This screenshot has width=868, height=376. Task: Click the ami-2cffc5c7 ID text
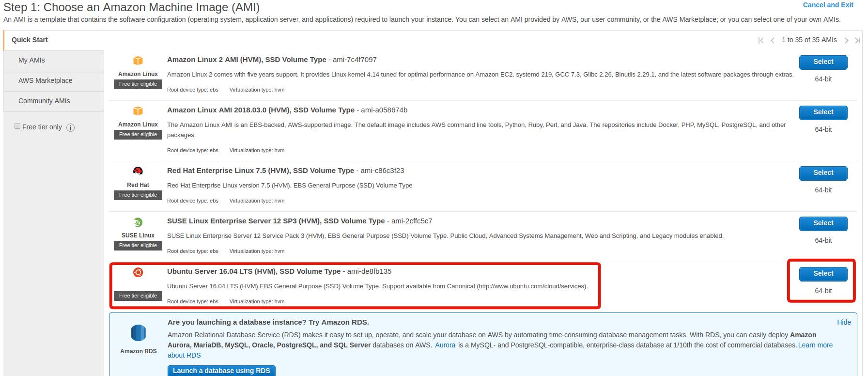click(412, 221)
